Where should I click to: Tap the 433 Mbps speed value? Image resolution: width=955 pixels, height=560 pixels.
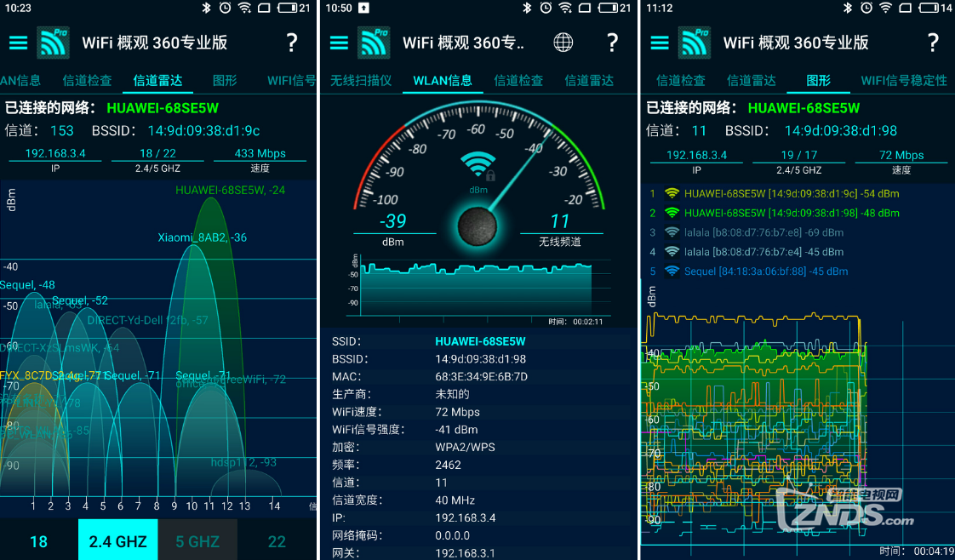tap(260, 153)
